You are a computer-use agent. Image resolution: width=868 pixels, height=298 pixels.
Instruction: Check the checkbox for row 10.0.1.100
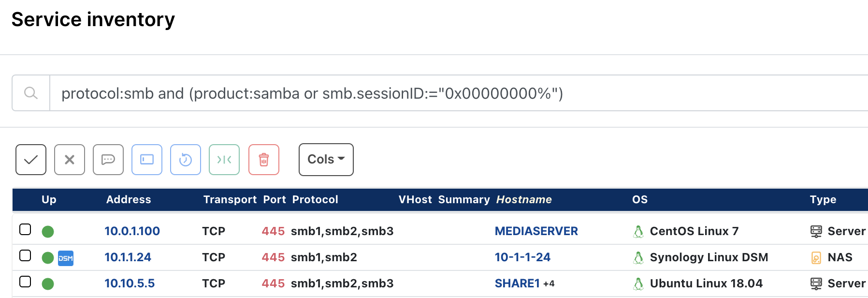click(25, 230)
